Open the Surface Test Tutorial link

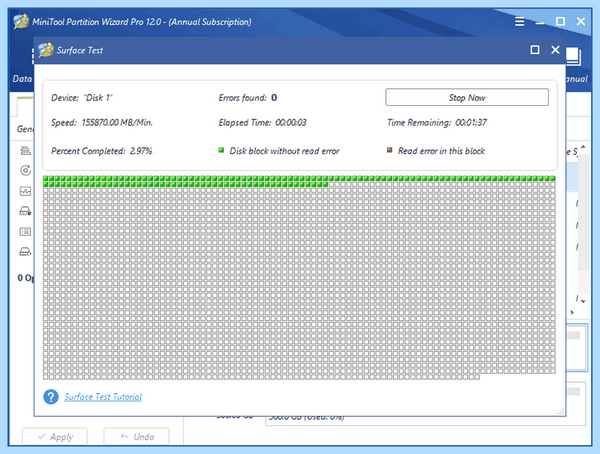coord(103,397)
